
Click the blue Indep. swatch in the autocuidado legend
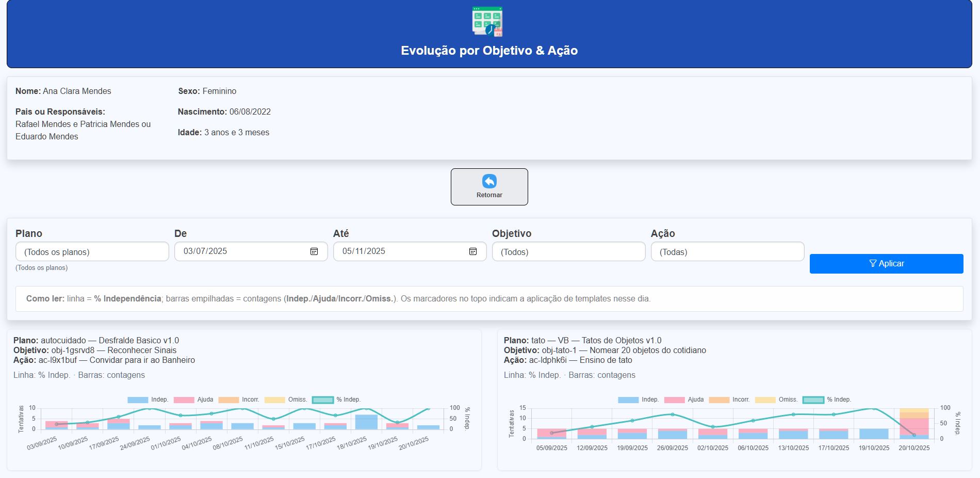click(138, 400)
